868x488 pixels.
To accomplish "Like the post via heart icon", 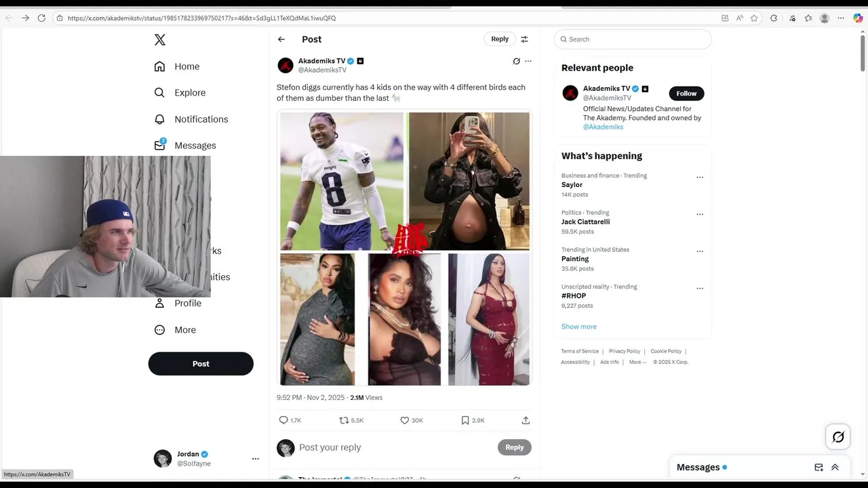I will coord(404,420).
